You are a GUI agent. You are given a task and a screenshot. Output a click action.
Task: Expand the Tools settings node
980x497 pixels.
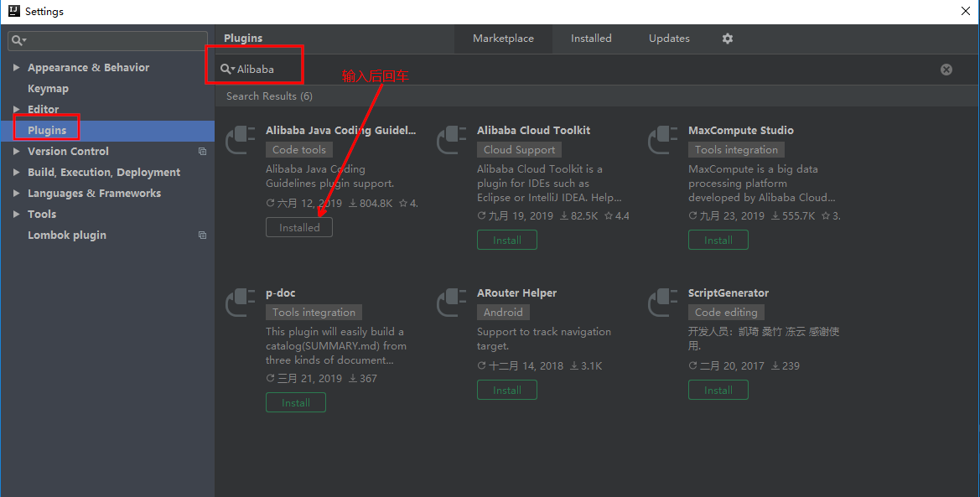(x=16, y=215)
